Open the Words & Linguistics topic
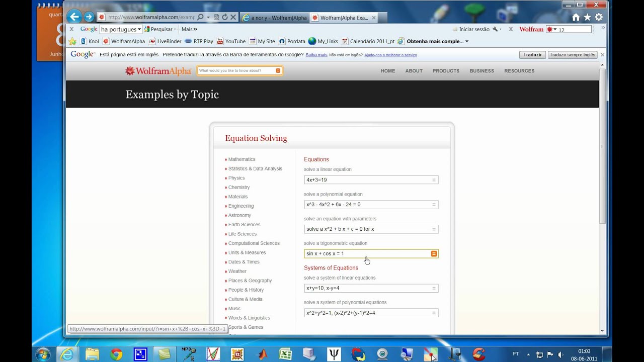Image resolution: width=644 pixels, height=362 pixels. 249,318
